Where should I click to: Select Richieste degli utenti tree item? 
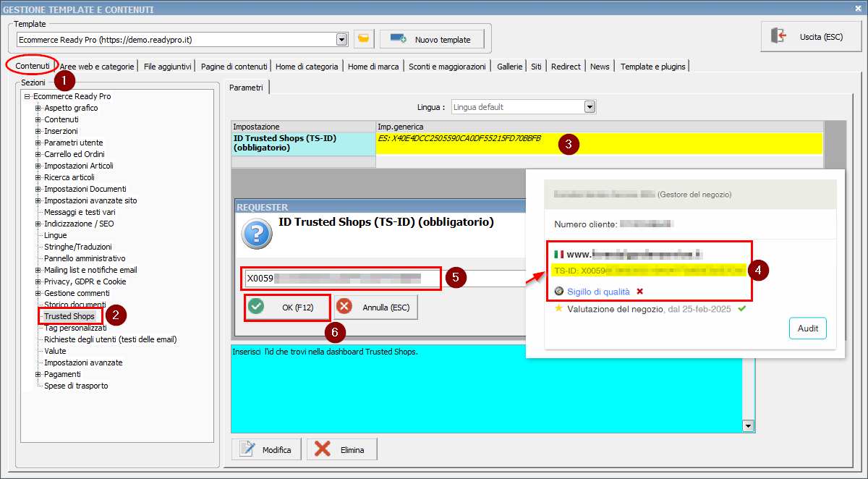tap(111, 339)
